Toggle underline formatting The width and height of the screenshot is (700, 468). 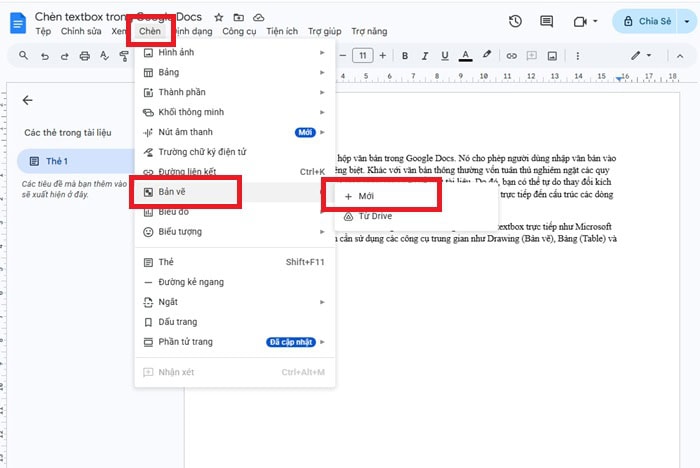coord(445,56)
